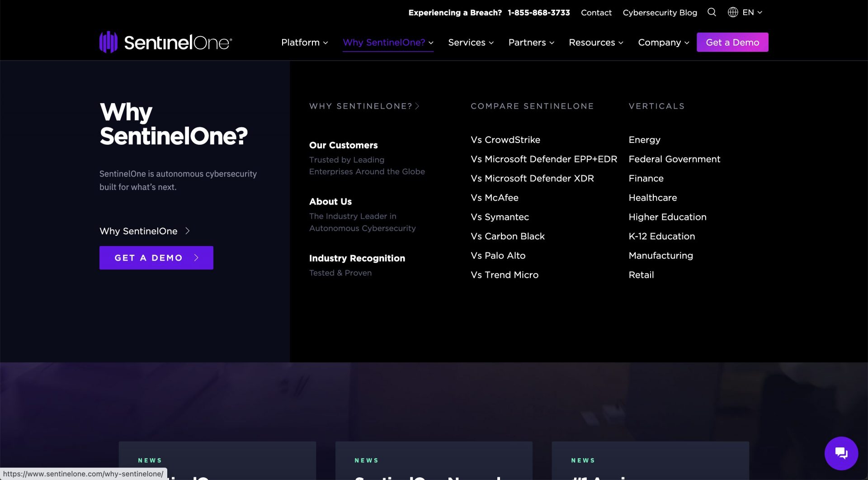Click chevron next to WHY SENTINELONE? heading

coord(417,106)
